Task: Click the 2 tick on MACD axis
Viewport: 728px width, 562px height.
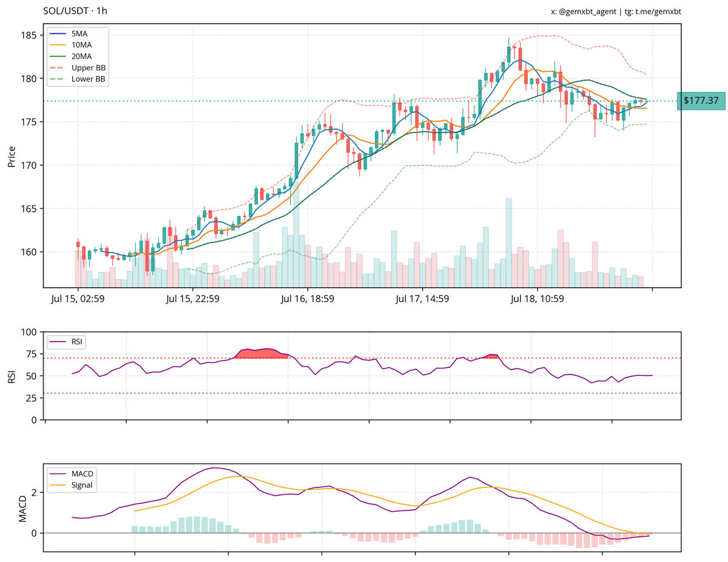Action: click(35, 492)
